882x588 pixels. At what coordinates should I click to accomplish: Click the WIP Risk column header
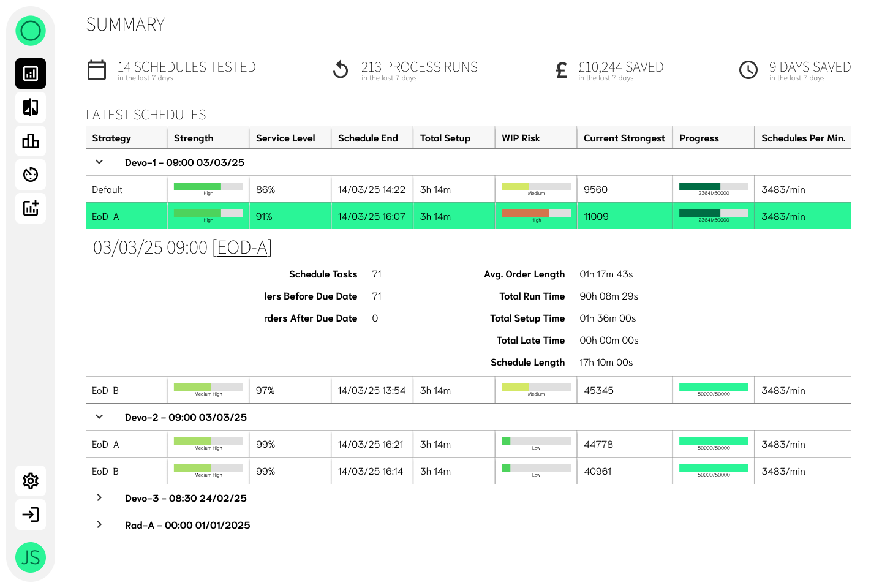pyautogui.click(x=521, y=138)
